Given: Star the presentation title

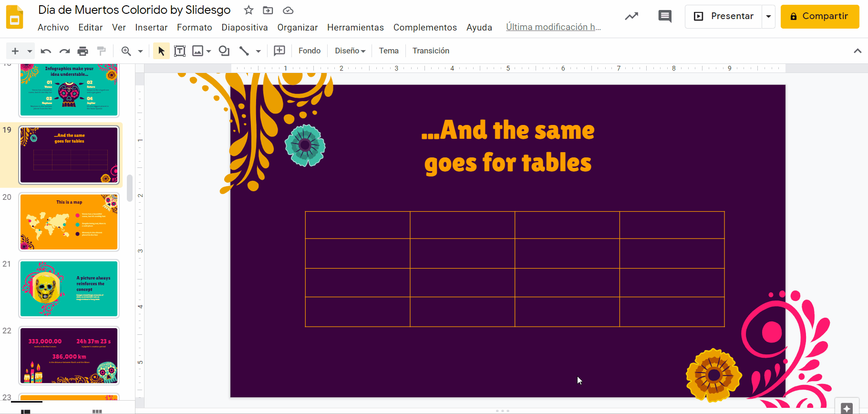Looking at the screenshot, I should (248, 10).
